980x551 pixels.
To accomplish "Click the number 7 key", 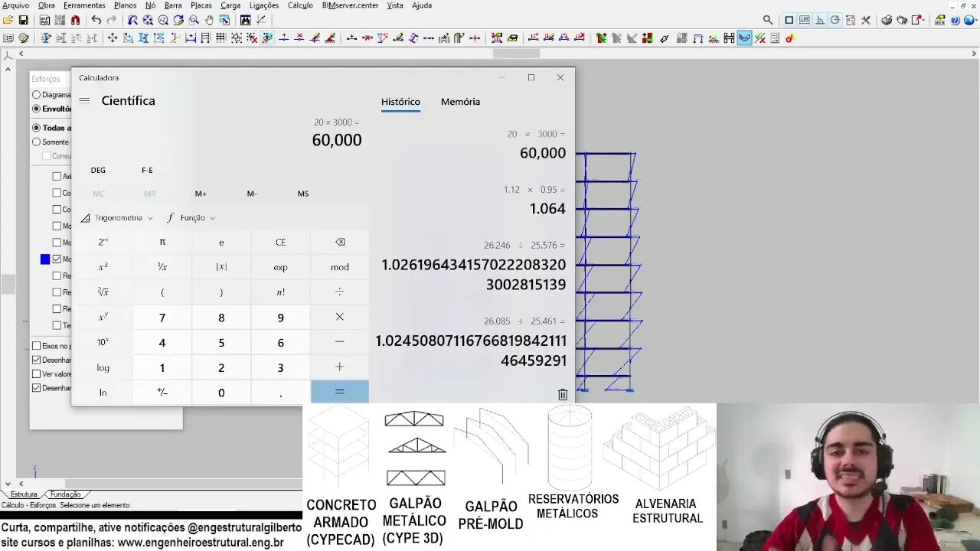I will (x=162, y=317).
